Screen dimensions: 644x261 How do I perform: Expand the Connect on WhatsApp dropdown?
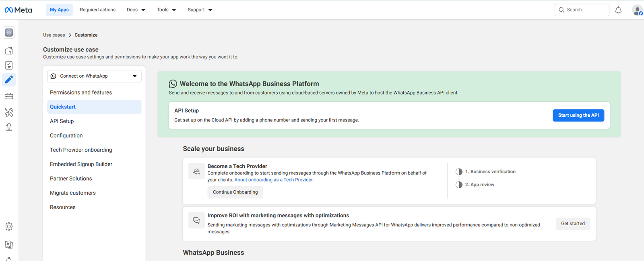point(94,76)
